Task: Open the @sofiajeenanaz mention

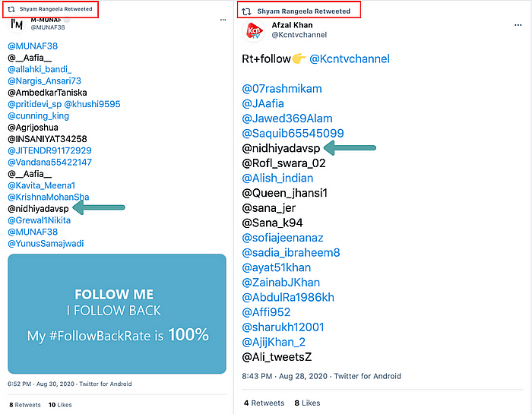Action: [282, 238]
